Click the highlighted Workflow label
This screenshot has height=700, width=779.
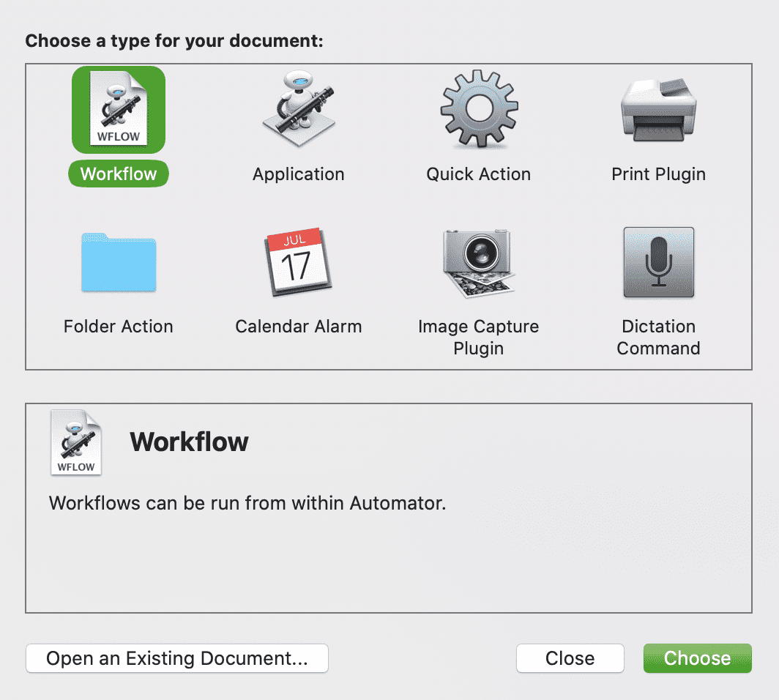pos(119,174)
